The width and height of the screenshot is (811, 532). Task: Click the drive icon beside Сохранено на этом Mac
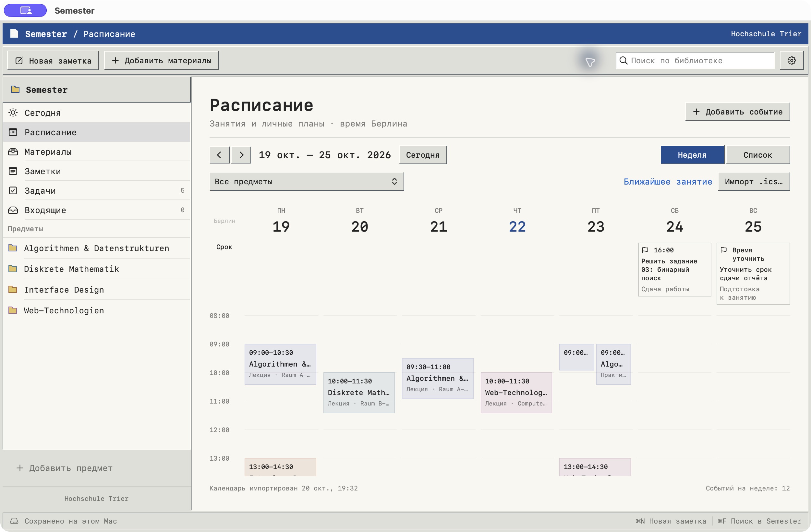tap(14, 521)
